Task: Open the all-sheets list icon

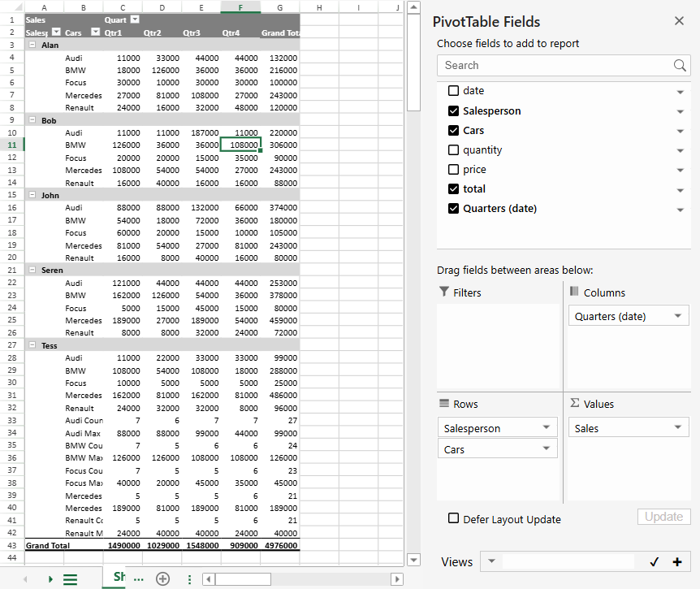Action: point(70,579)
